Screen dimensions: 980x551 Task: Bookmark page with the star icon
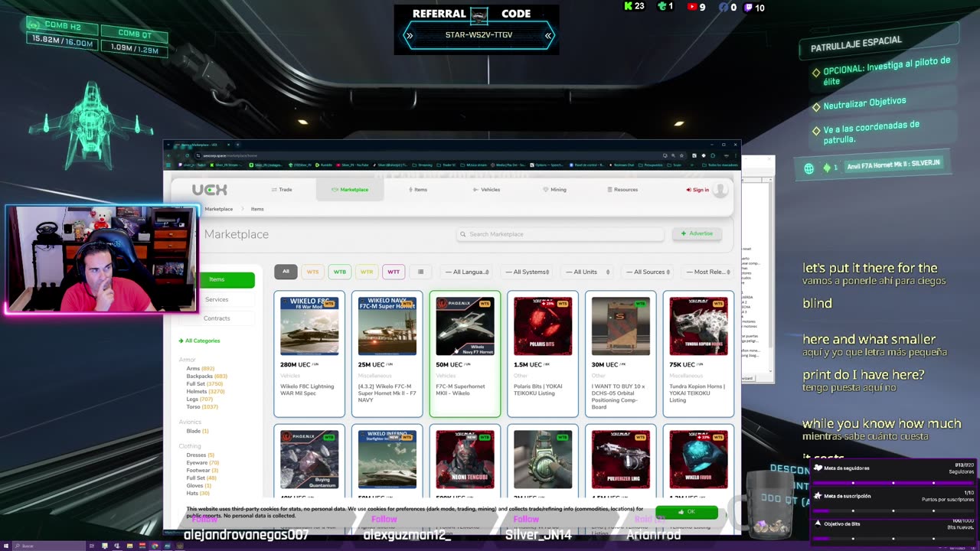tap(682, 155)
